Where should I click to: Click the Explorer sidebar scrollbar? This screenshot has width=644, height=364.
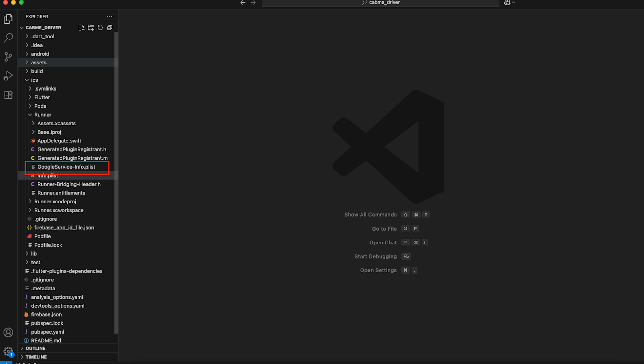(116, 183)
